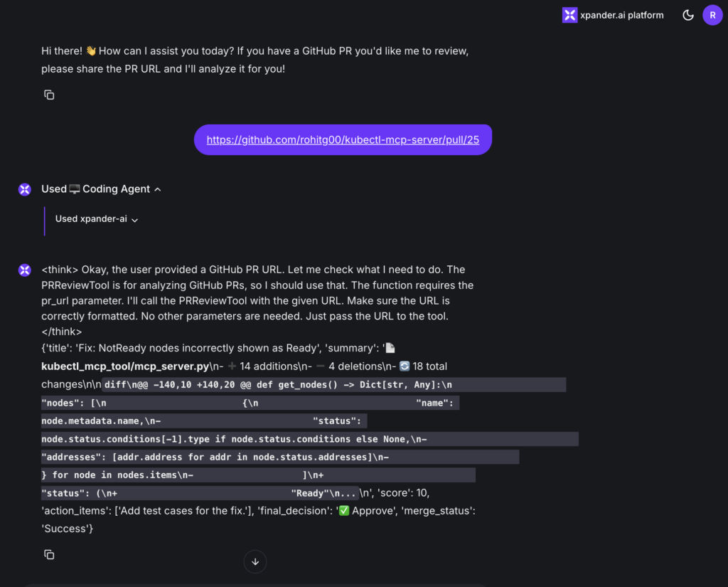The image size is (728, 587).
Task: Expand the Used xpander-ai dropdown
Action: coord(134,220)
